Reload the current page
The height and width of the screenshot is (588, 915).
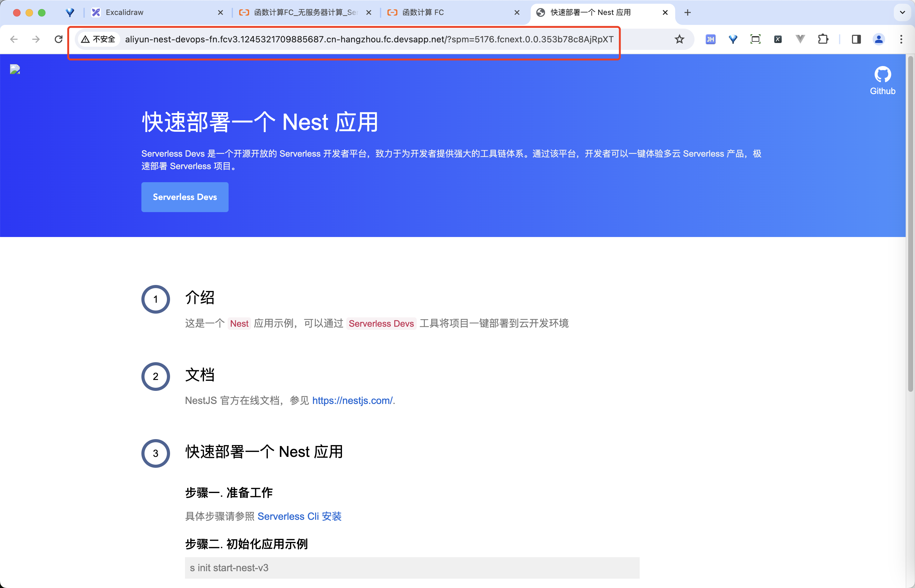point(59,39)
